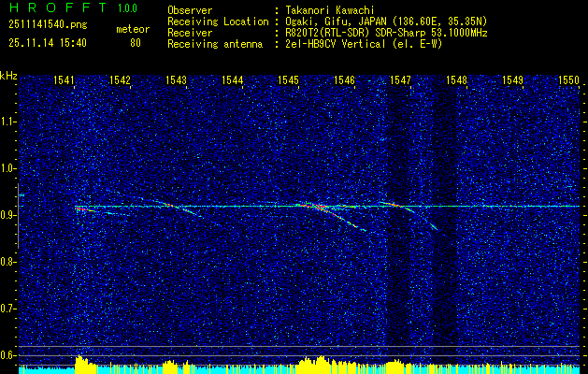588x374 pixels.
Task: Click the 1547 time marker
Action: click(400, 80)
